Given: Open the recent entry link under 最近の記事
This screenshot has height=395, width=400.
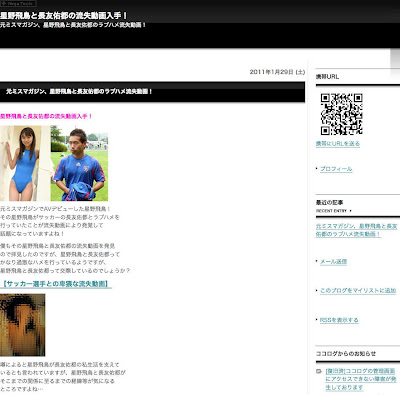Looking at the screenshot, I should (356, 230).
